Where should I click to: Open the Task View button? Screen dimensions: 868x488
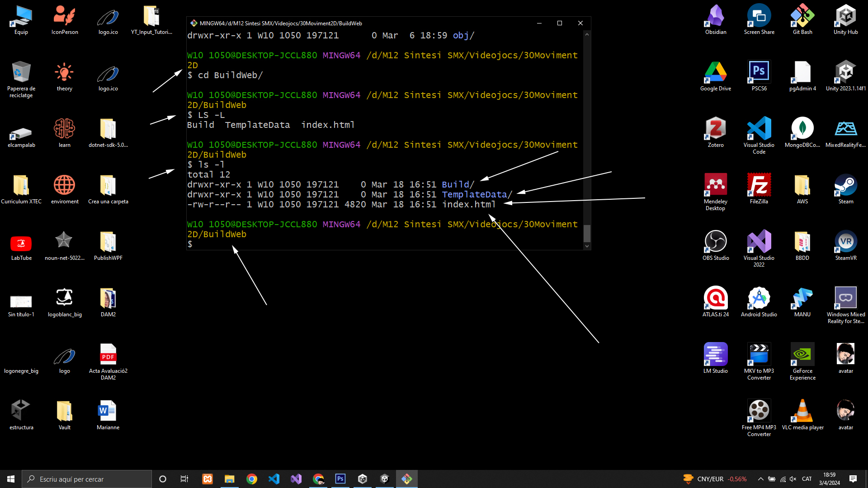tap(184, 479)
